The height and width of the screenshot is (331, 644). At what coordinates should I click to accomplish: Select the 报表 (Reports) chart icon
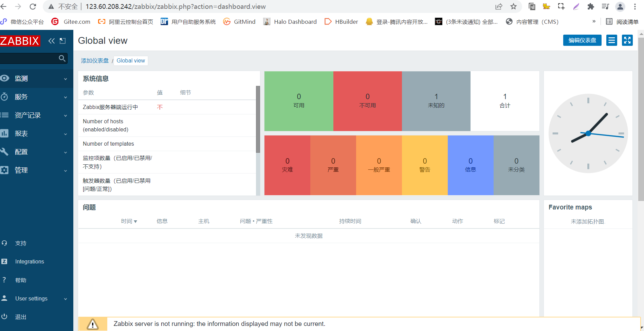tap(5, 133)
